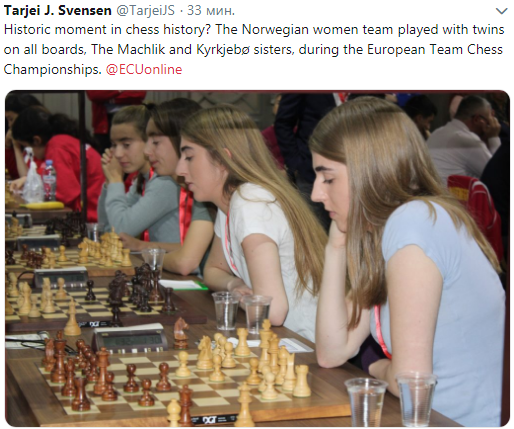Click the tweet text about Norwegian women team

click(254, 49)
